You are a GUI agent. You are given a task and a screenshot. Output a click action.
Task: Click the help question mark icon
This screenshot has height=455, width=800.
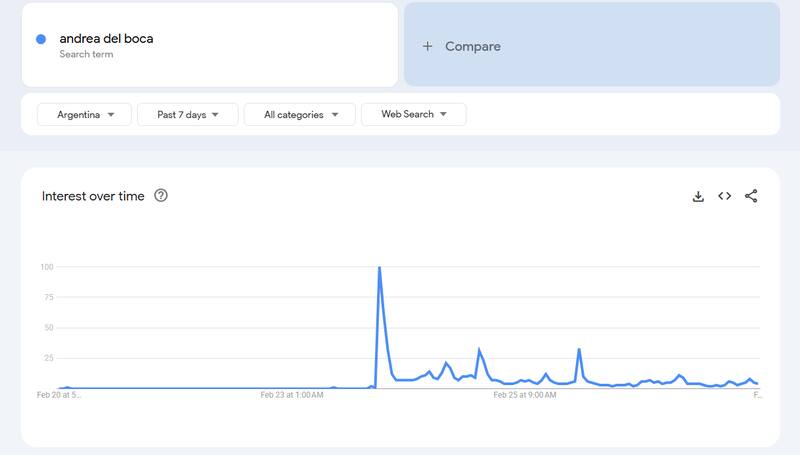pyautogui.click(x=161, y=196)
